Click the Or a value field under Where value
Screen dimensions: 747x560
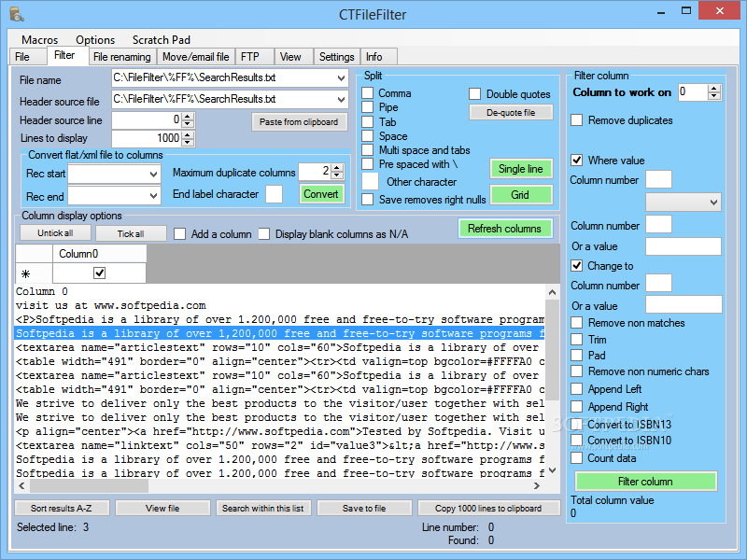[684, 246]
